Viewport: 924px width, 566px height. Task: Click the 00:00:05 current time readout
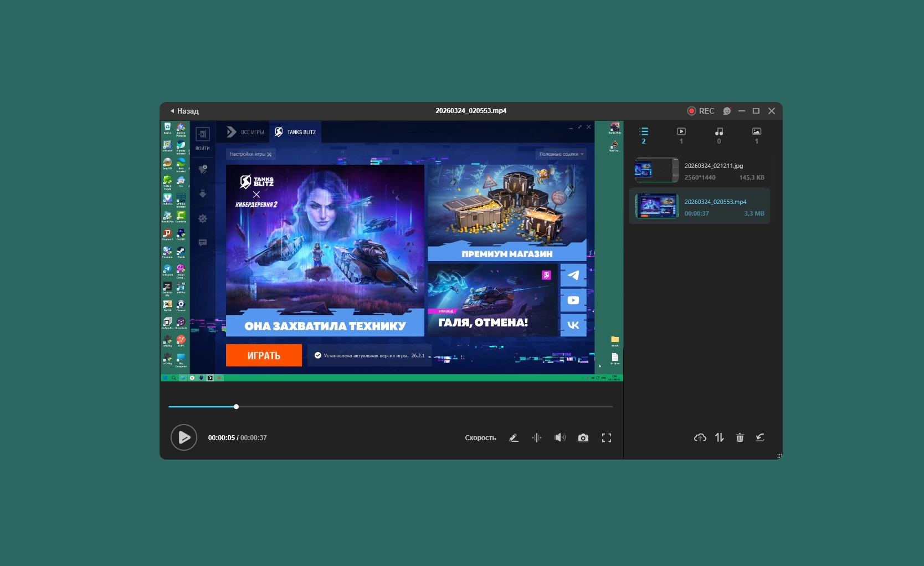coord(222,438)
